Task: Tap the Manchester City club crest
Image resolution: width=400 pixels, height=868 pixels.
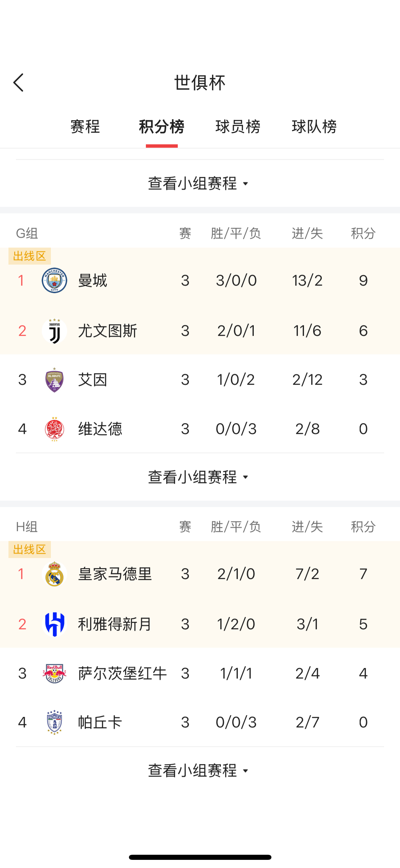Action: [54, 281]
